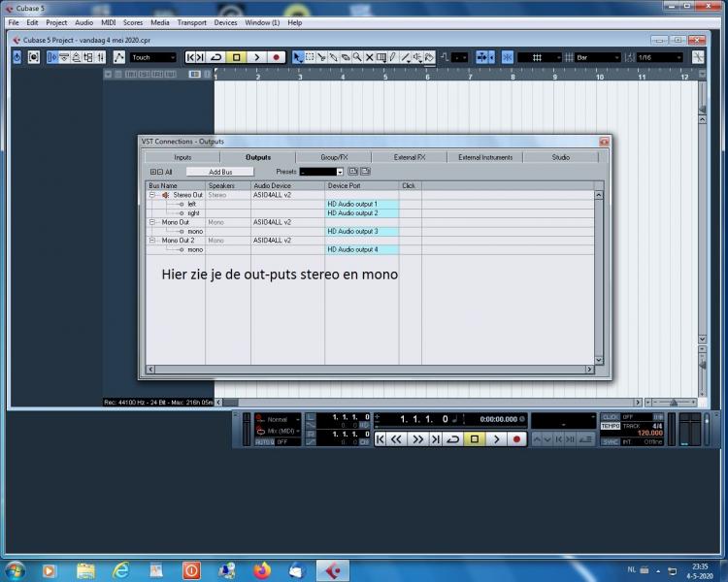
Task: Switch to the External FX tab
Action: [x=410, y=157]
